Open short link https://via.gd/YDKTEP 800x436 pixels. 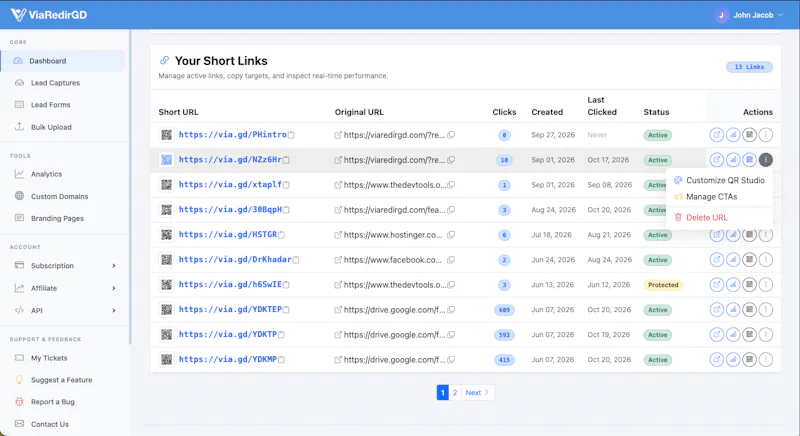230,310
